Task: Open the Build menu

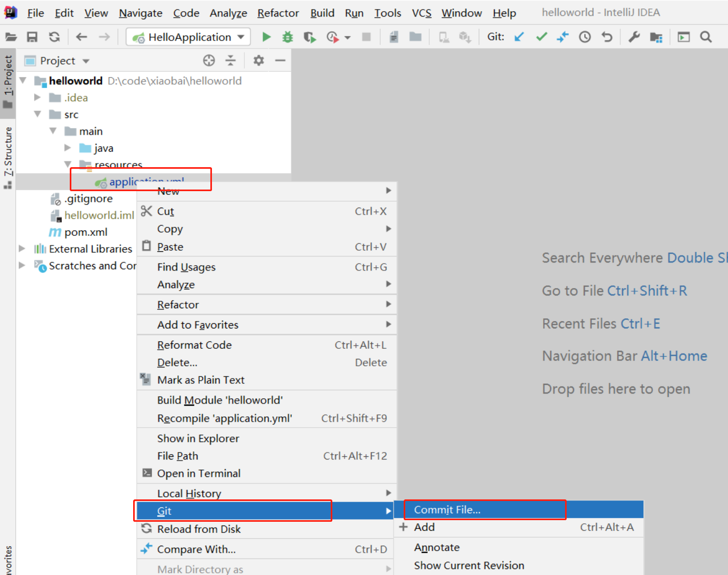Action: pyautogui.click(x=323, y=13)
